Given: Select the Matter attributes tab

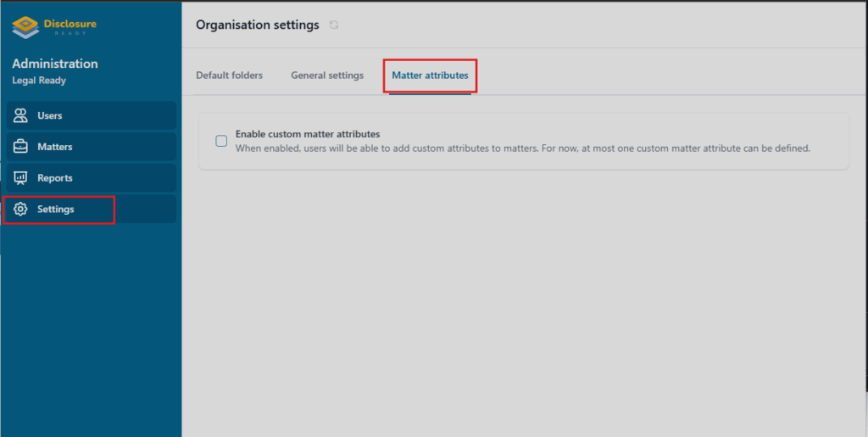Looking at the screenshot, I should (x=430, y=76).
